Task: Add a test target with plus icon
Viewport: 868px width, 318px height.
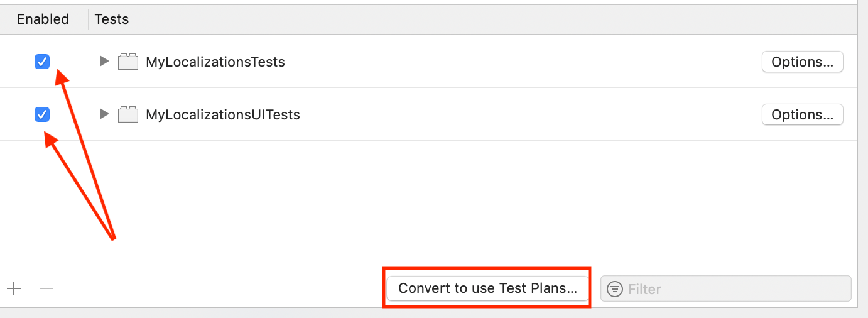Action: 14,288
